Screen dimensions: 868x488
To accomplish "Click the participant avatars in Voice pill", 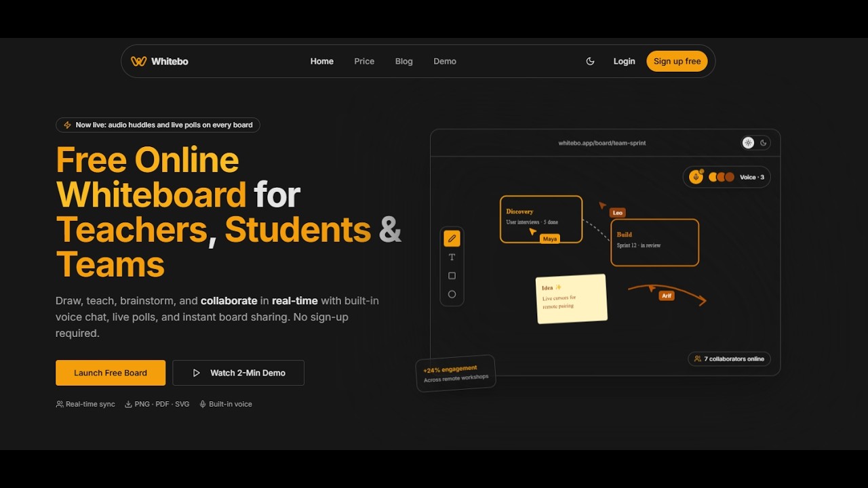I will [722, 177].
